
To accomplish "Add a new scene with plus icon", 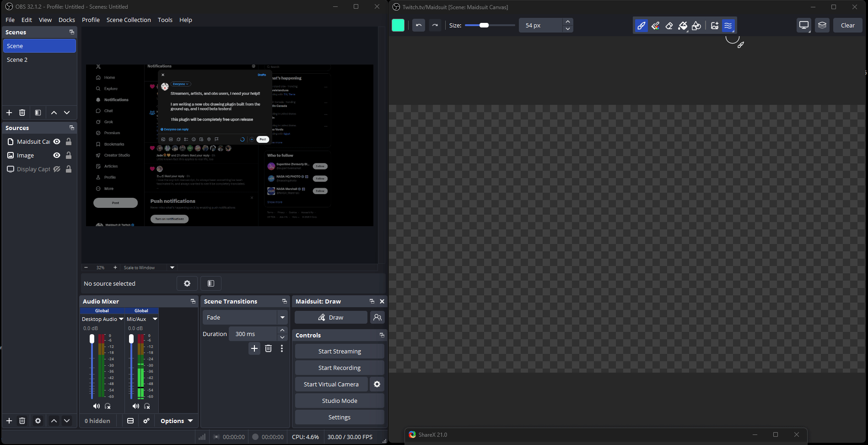I will coord(9,113).
